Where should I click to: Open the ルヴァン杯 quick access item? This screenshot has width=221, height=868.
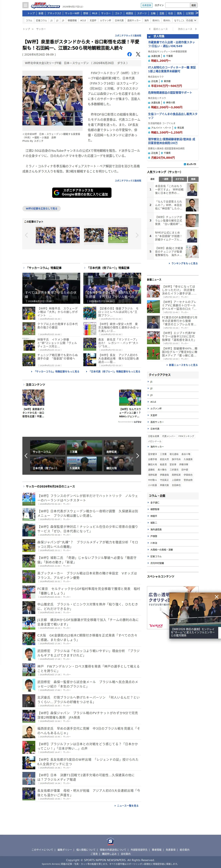pyautogui.click(x=156, y=408)
